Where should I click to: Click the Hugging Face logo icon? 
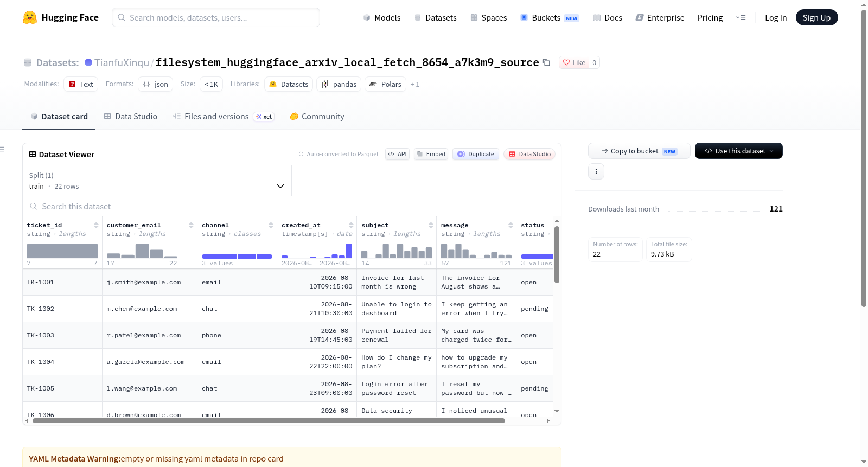tap(30, 17)
